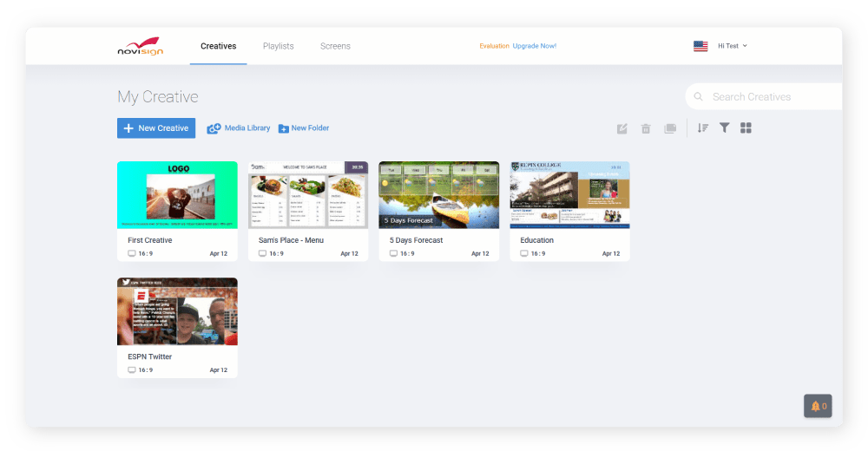Click the NoviSign logo
The width and height of the screenshot is (868, 451).
pyautogui.click(x=140, y=46)
